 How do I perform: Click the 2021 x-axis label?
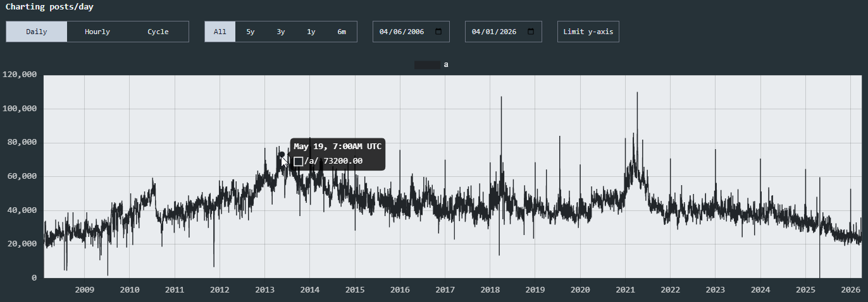(x=625, y=289)
